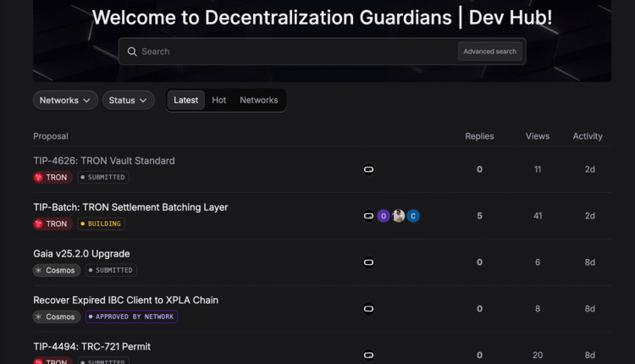635x364 pixels.
Task: Click the search magnifier icon
Action: 132,52
